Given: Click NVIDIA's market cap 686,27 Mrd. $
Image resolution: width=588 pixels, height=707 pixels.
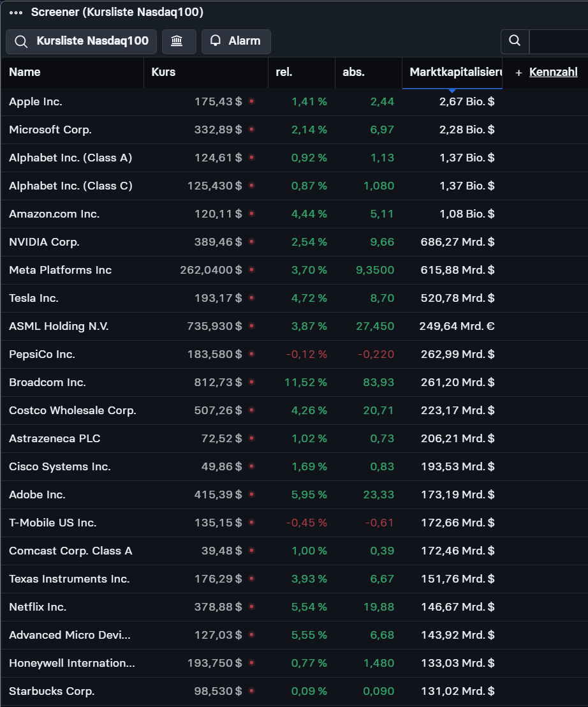Looking at the screenshot, I should point(457,242).
